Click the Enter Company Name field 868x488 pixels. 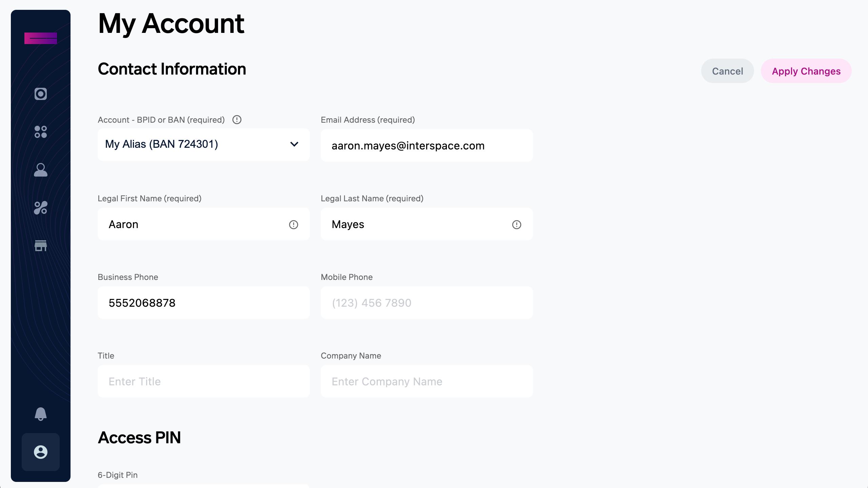point(427,382)
